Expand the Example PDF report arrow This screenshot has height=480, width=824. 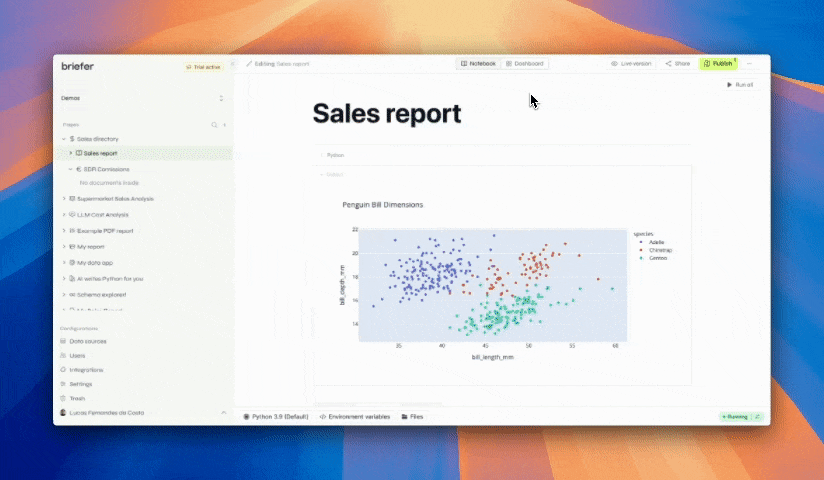(x=64, y=231)
